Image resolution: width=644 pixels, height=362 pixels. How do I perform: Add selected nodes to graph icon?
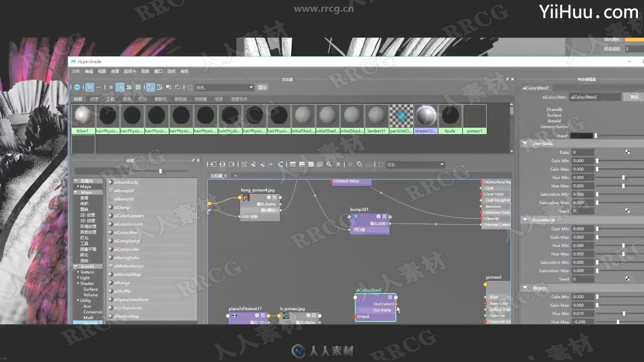point(253,164)
